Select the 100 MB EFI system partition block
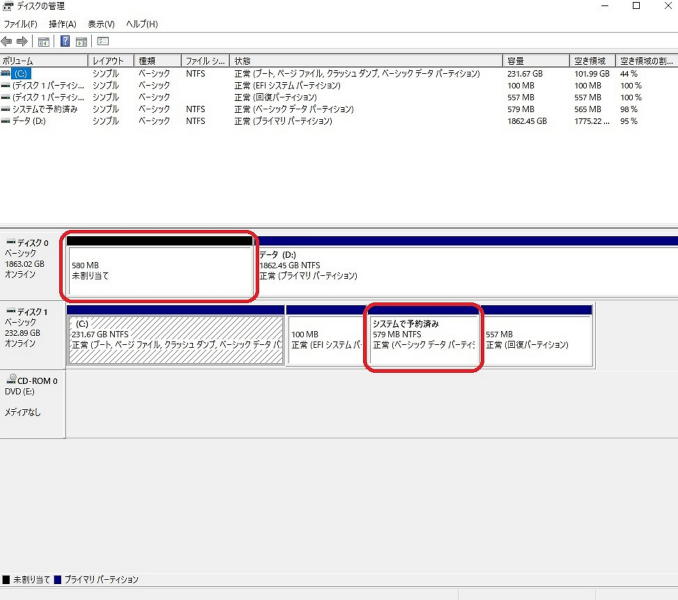The width and height of the screenshot is (678, 600). click(327, 340)
